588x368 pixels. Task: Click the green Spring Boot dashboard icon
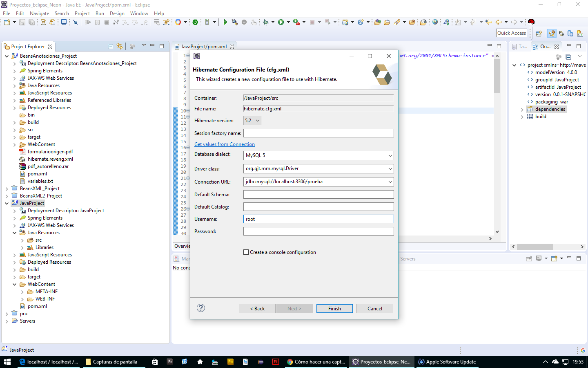point(195,22)
